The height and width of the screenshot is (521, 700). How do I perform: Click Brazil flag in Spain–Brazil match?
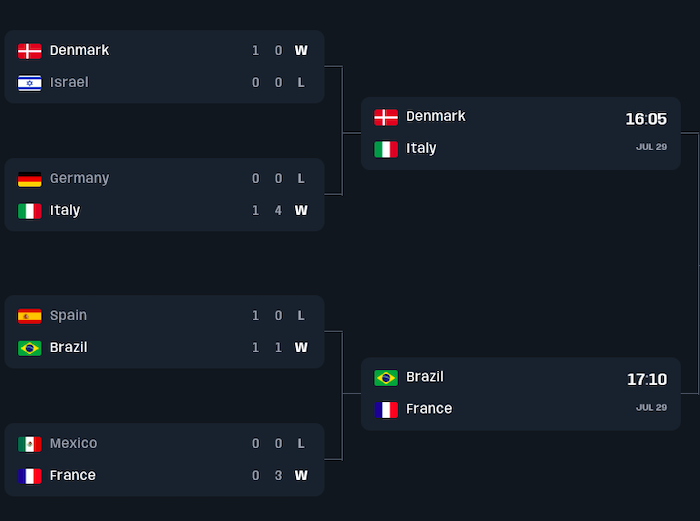coord(30,348)
